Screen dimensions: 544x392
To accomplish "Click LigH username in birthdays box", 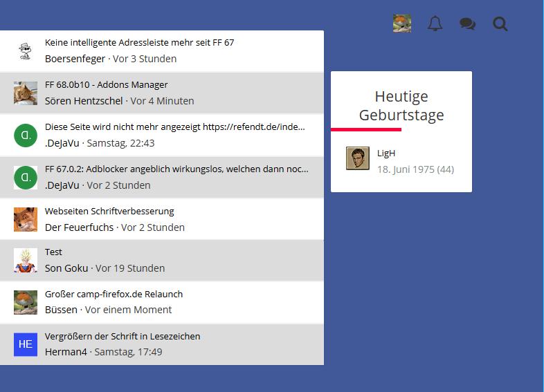I will click(x=386, y=153).
